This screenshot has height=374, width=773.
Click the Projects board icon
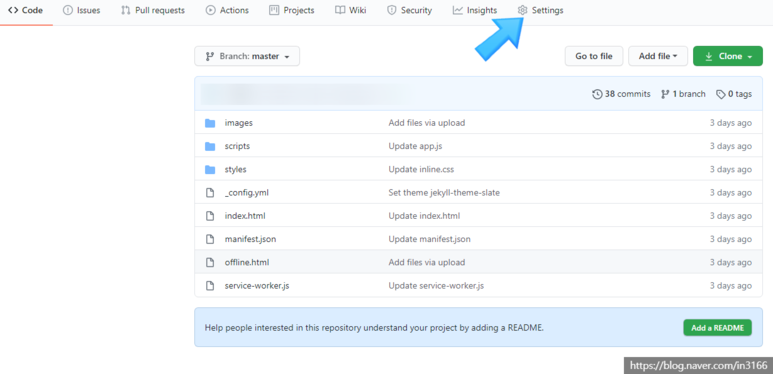click(x=274, y=10)
